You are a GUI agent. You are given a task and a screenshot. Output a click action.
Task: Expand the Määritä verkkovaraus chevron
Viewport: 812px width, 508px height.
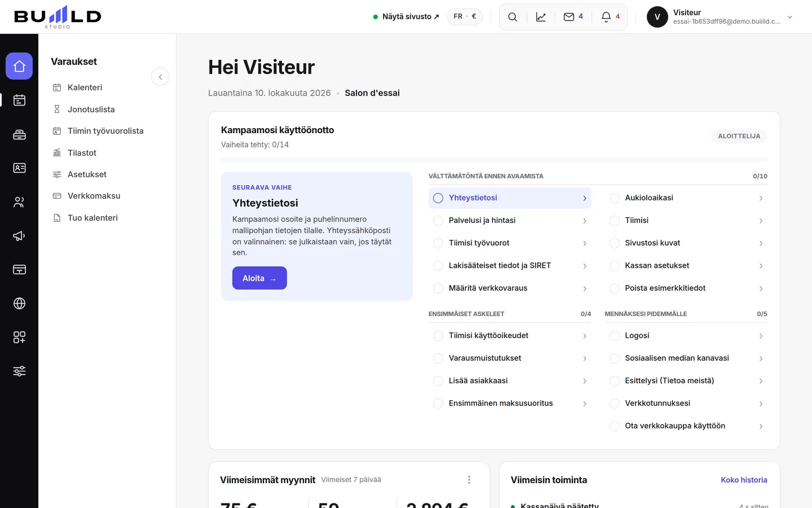tap(585, 288)
